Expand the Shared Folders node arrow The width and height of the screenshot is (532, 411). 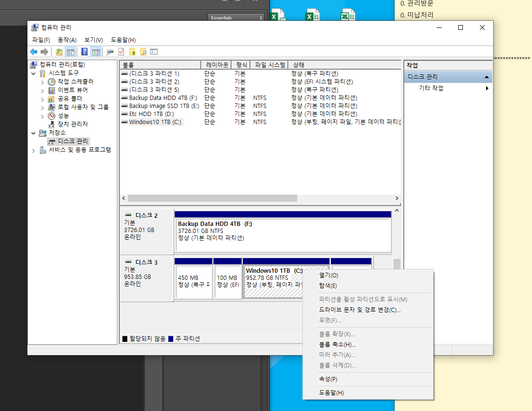(43, 99)
